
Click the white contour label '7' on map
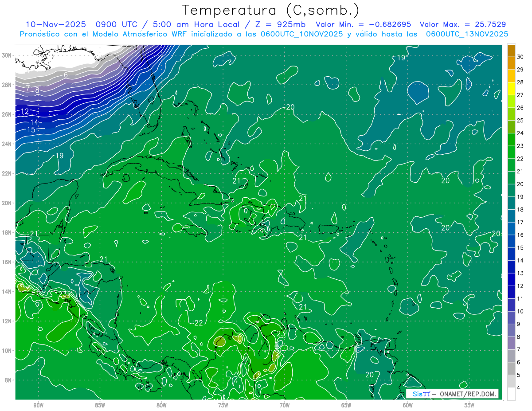(x=27, y=88)
